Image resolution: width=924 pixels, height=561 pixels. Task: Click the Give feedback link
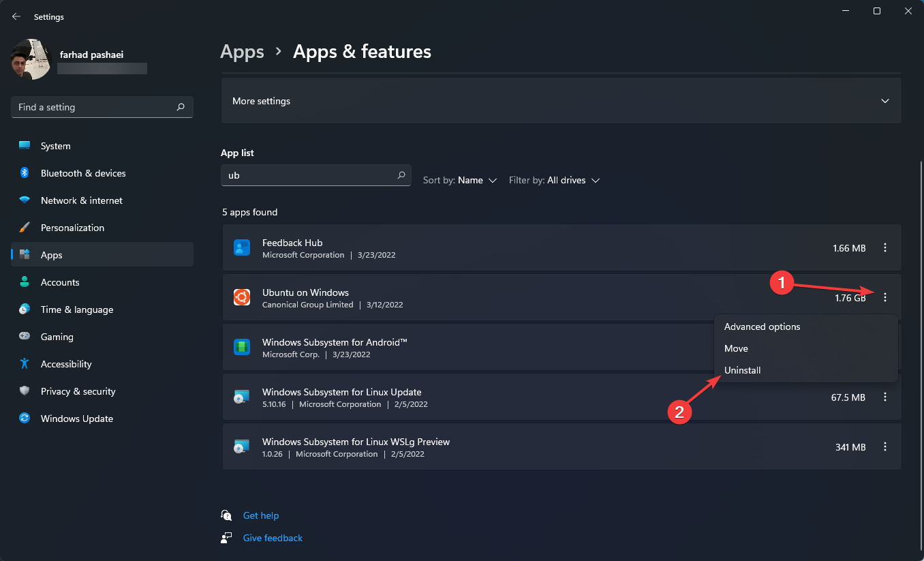point(273,538)
